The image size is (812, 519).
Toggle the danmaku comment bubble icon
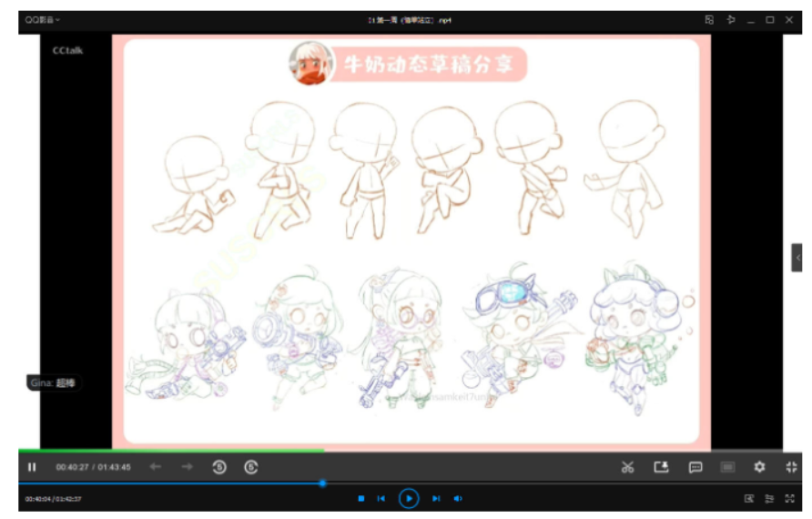(695, 467)
